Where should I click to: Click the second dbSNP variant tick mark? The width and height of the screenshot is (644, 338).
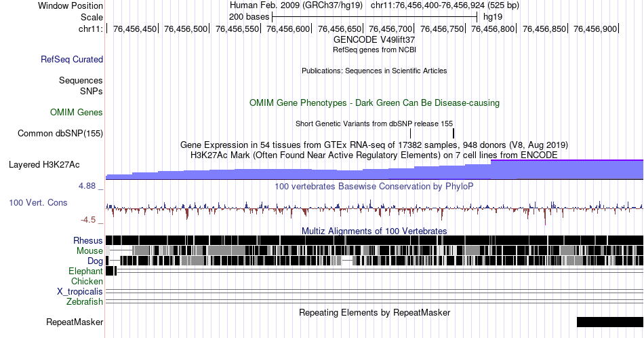tap(454, 133)
